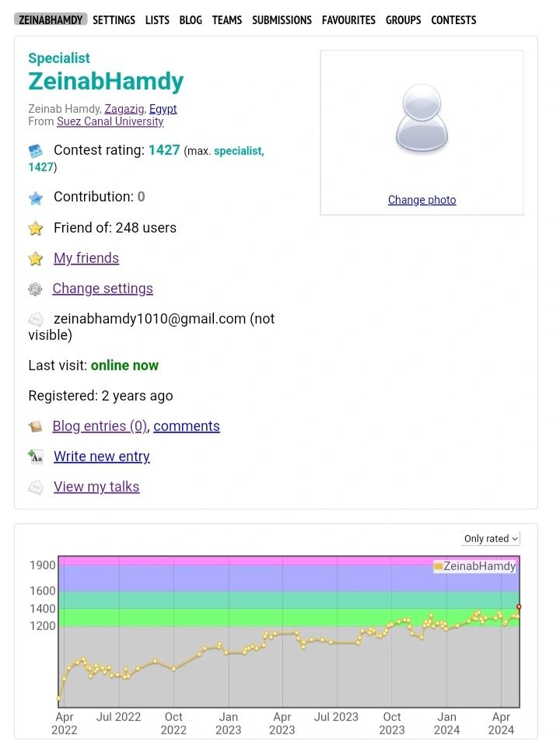The image size is (560, 742).
Task: Go to the GROUPS tab
Action: click(403, 20)
